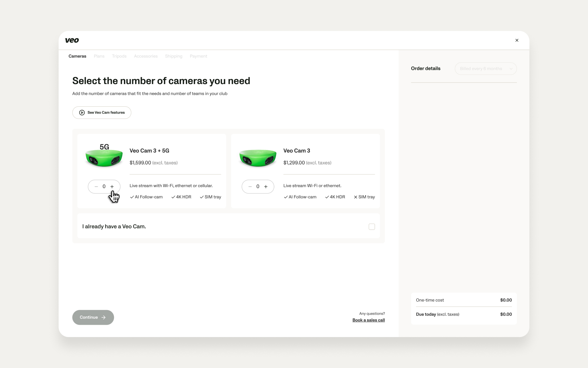Image resolution: width=588 pixels, height=368 pixels.
Task: Jump to the Payment step
Action: pyautogui.click(x=198, y=56)
